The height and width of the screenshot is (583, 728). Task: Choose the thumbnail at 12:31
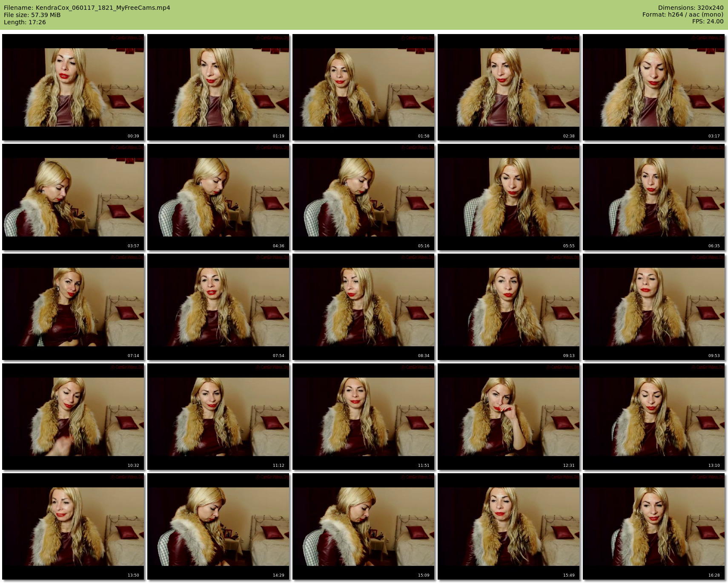coord(509,417)
